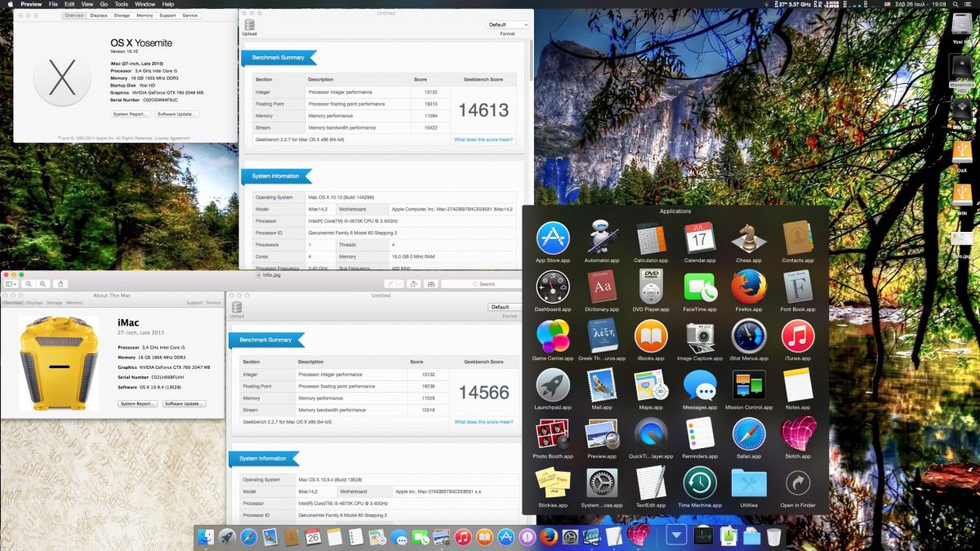Open iStat Menus.app in the stack
This screenshot has height=551, width=980.
[749, 335]
